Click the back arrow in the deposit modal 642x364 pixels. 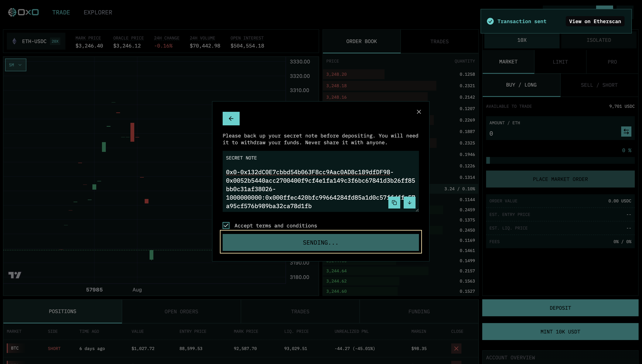coord(231,119)
